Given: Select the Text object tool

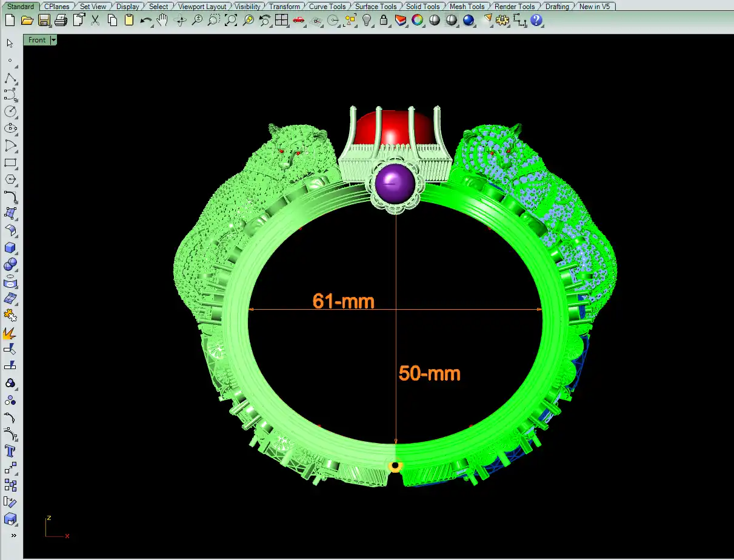Looking at the screenshot, I should coord(10,451).
